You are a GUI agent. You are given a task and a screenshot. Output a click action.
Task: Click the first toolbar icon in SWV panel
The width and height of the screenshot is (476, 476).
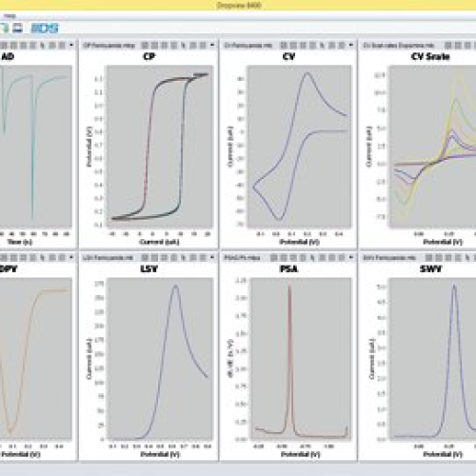[x=428, y=257]
